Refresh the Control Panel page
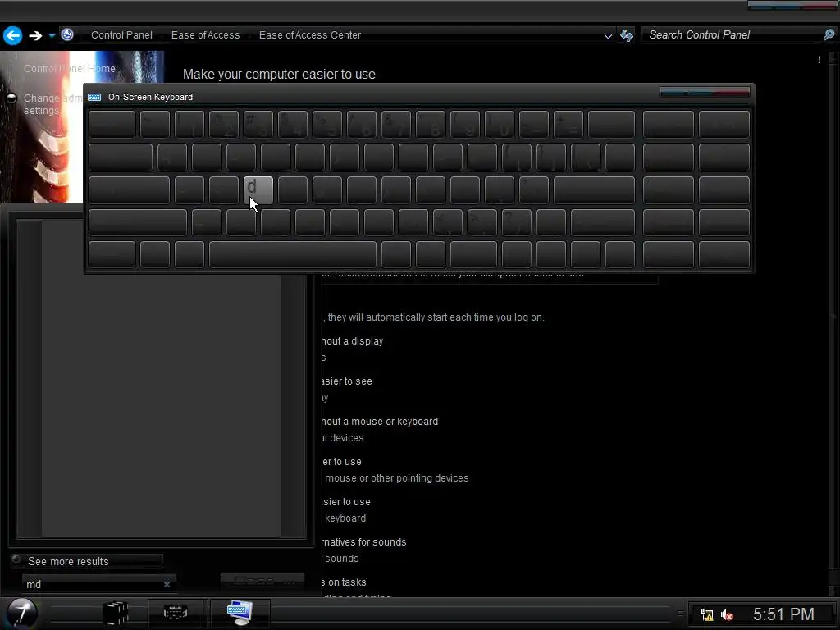 (626, 35)
